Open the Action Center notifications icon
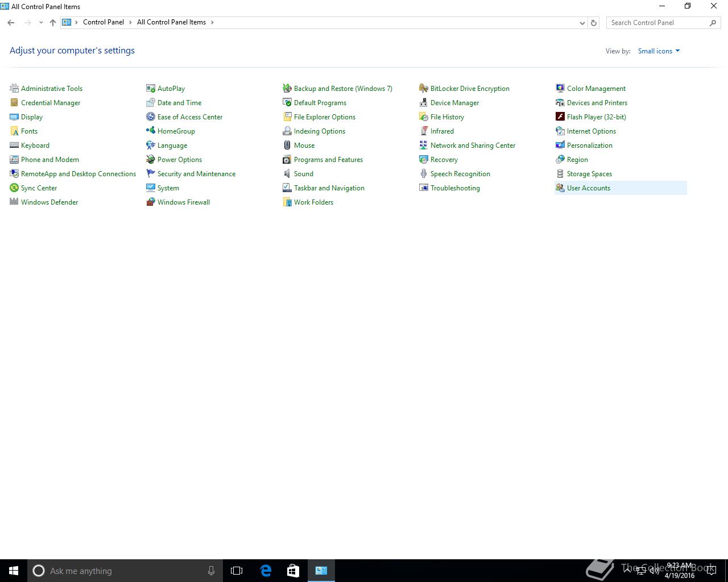Image resolution: width=728 pixels, height=582 pixels. [x=711, y=571]
